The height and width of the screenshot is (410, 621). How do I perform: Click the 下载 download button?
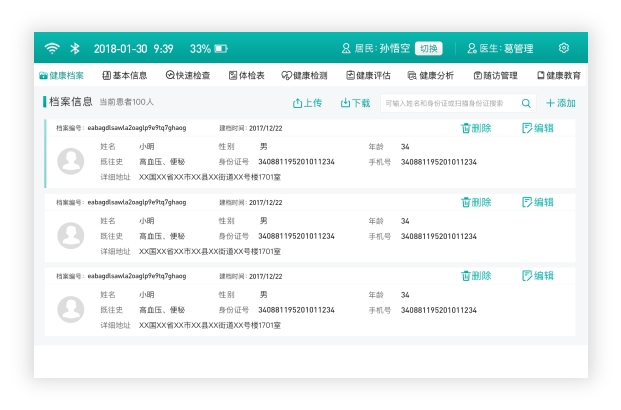pyautogui.click(x=355, y=103)
